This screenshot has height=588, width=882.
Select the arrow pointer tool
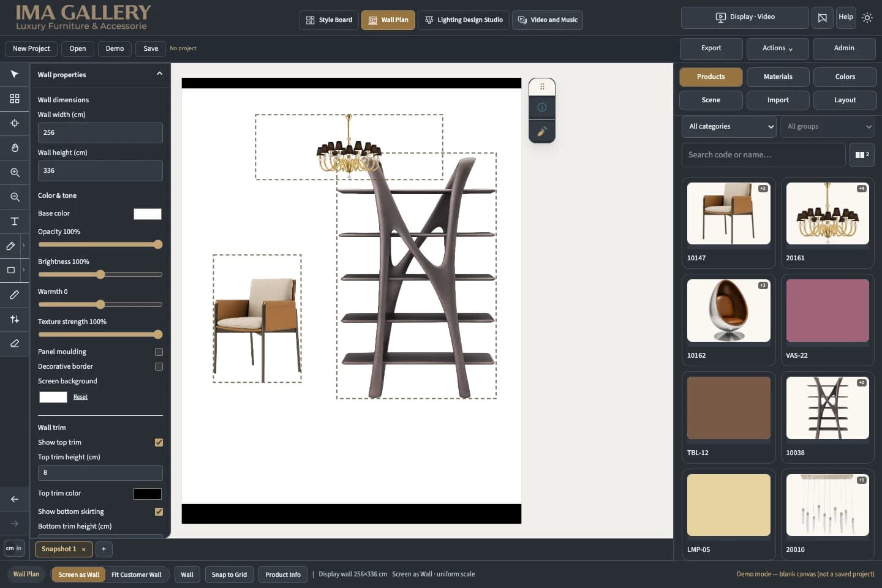(15, 74)
